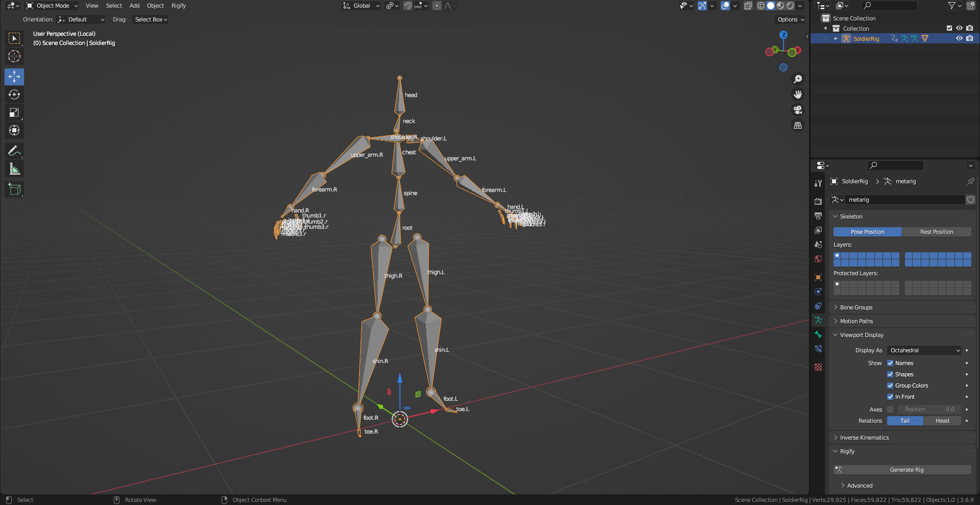Open the Scene properties tab
Image resolution: width=980 pixels, height=505 pixels.
pyautogui.click(x=818, y=244)
